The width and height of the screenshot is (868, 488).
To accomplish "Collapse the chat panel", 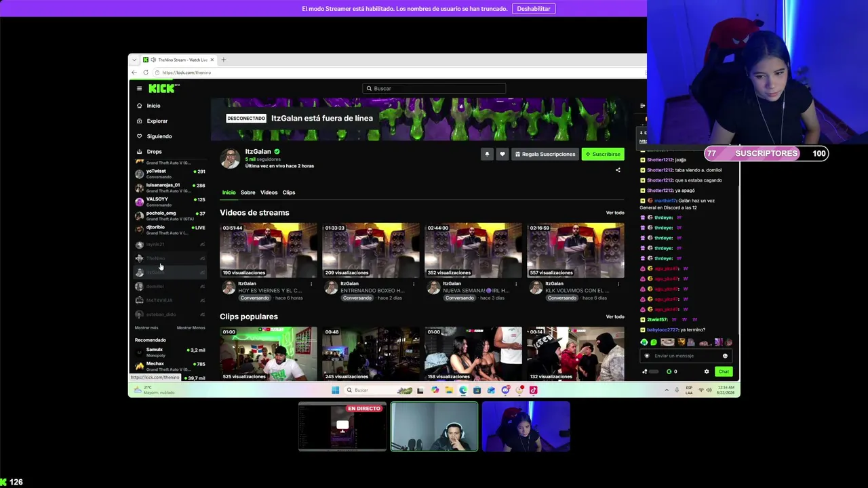I will coord(643,106).
